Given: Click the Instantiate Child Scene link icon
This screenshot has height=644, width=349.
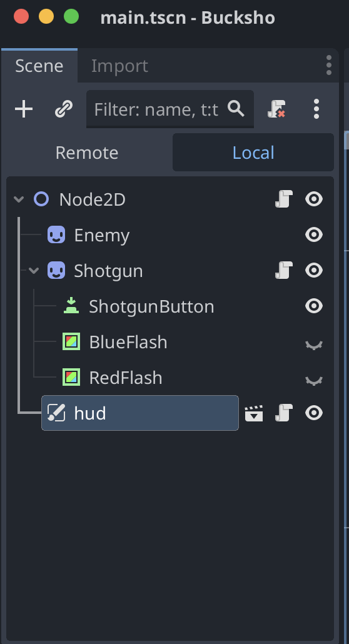Looking at the screenshot, I should [x=64, y=109].
